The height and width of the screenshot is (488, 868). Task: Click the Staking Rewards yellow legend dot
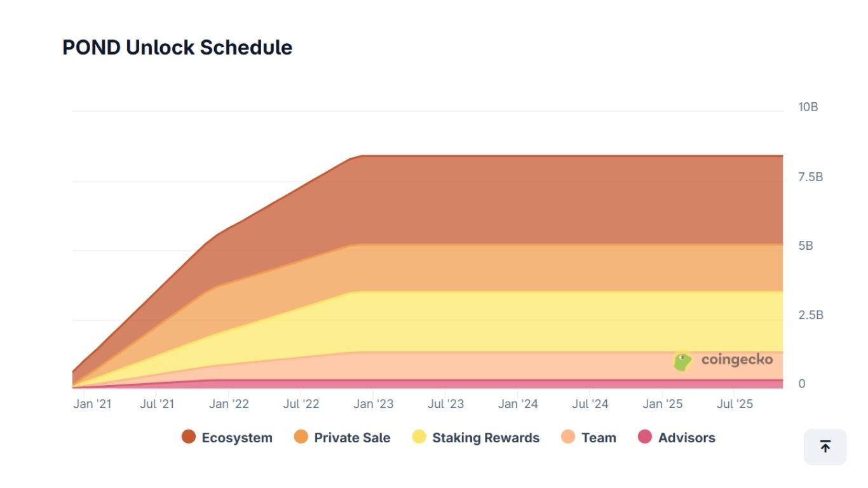(x=419, y=437)
